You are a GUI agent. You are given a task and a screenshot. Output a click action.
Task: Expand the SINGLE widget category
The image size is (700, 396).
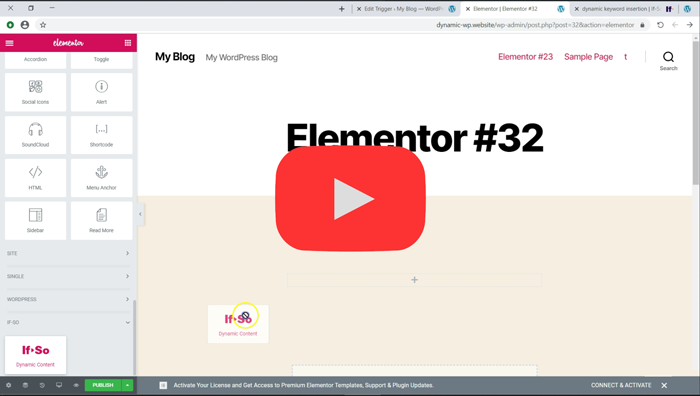pos(68,276)
